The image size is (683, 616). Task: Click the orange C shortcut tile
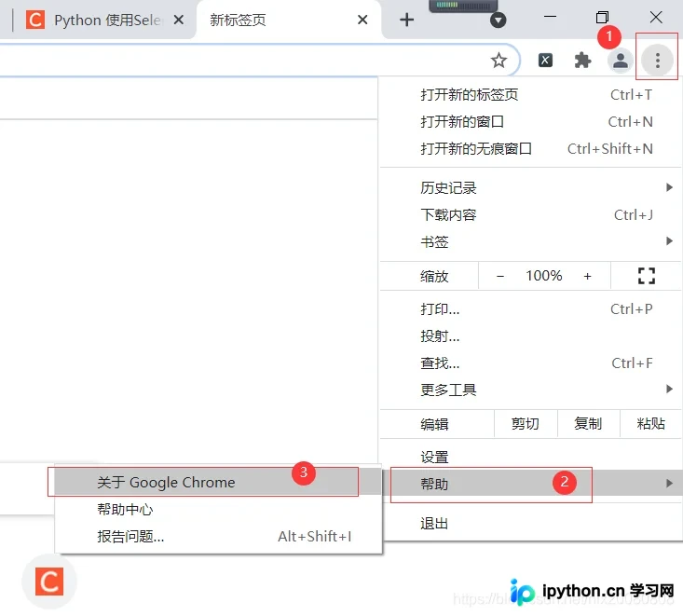coord(49,582)
